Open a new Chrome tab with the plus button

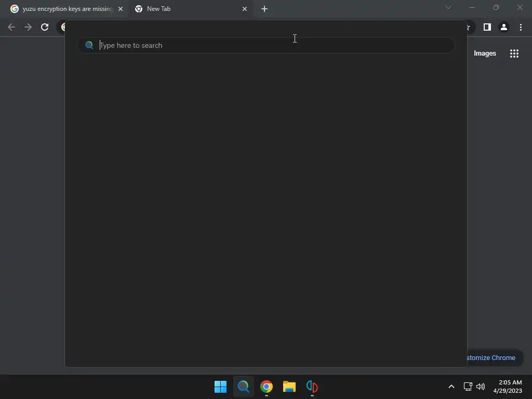pyautogui.click(x=264, y=9)
